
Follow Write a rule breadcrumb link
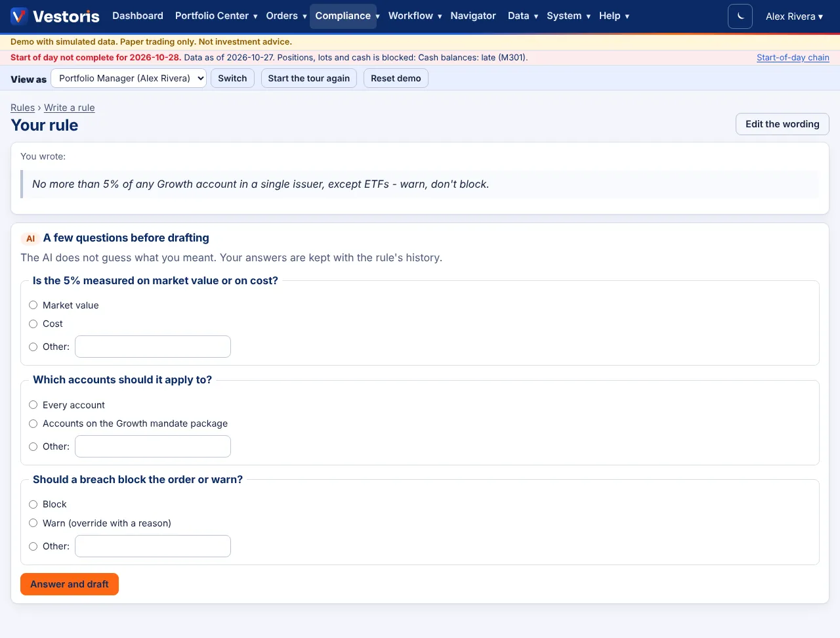(70, 108)
